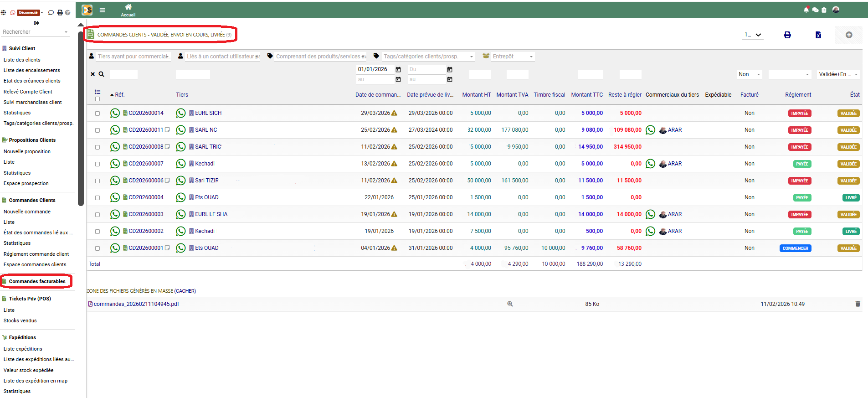
Task: Open Nouvelle commande in sidebar
Action: 27,212
